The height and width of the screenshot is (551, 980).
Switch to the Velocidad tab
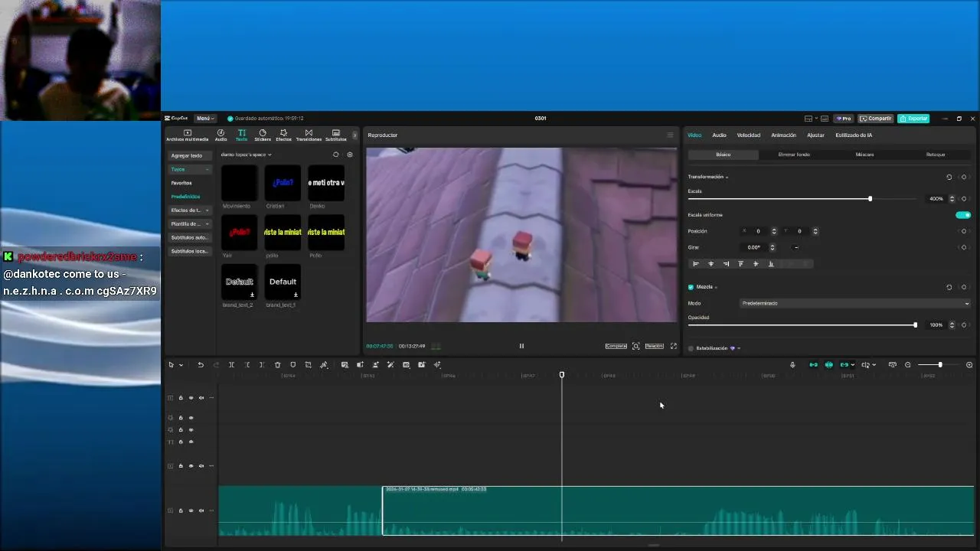[x=749, y=135]
